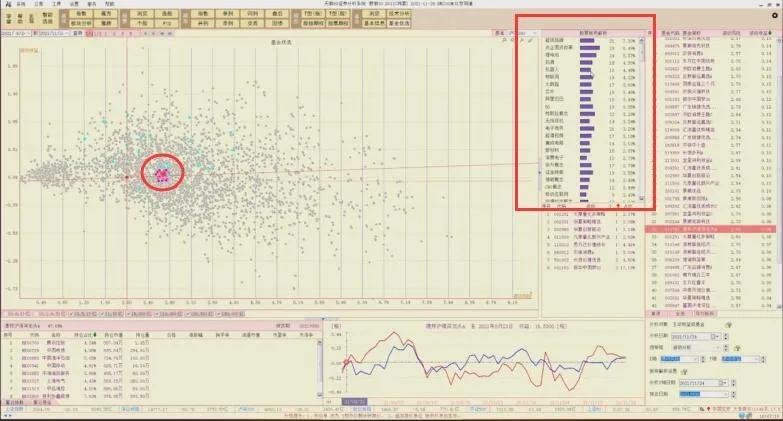Viewport: 783px width, 421px height.
Task: Open 股票期权 from the toolbar
Action: click(338, 23)
